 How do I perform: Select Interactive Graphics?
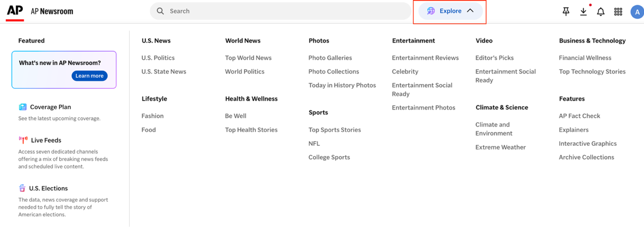point(588,144)
